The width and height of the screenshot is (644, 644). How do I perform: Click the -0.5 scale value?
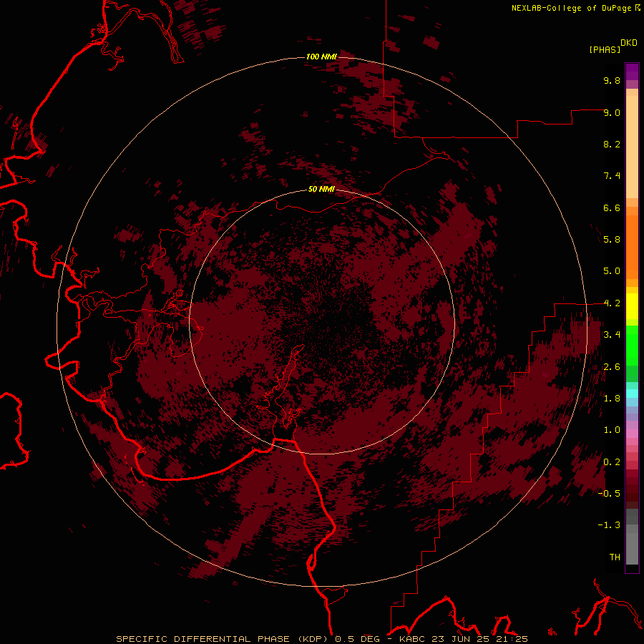tap(609, 494)
